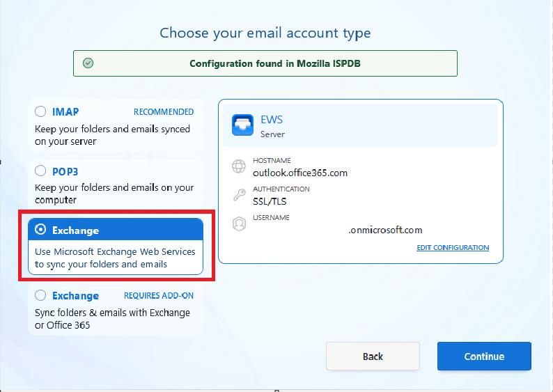Click the green checkmark success icon

click(88, 63)
